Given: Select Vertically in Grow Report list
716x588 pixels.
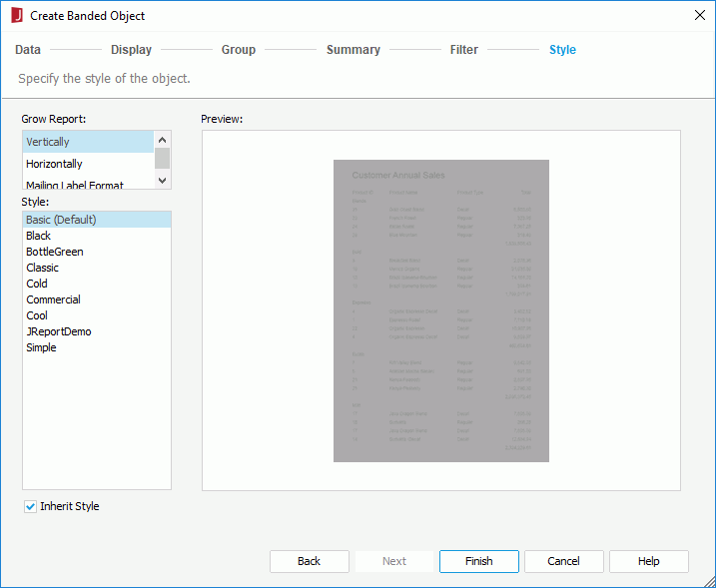Looking at the screenshot, I should [88, 142].
